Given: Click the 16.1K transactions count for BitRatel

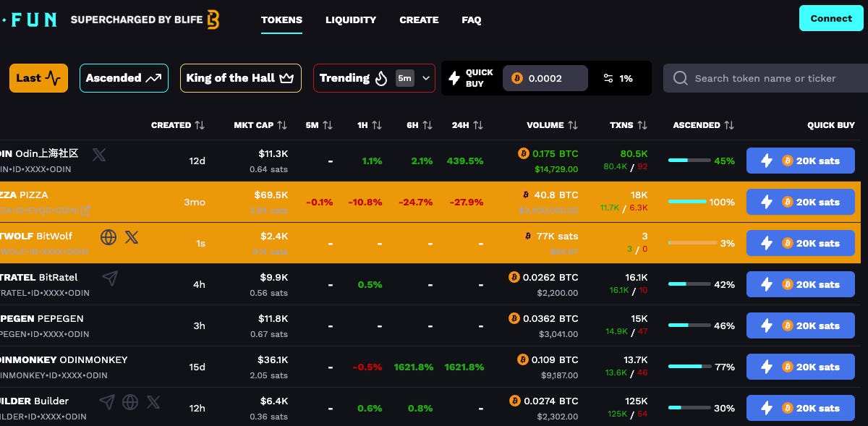Looking at the screenshot, I should pyautogui.click(x=637, y=277).
